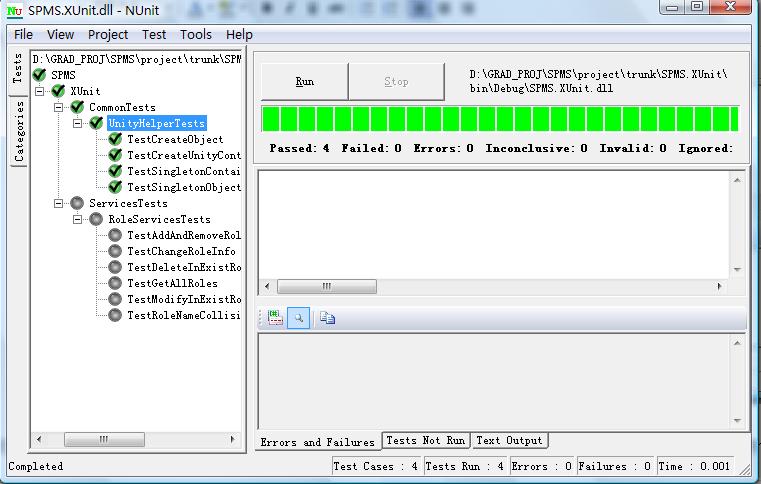This screenshot has width=761, height=484.
Task: Click Time : 0.001 in status bar
Action: 694,466
